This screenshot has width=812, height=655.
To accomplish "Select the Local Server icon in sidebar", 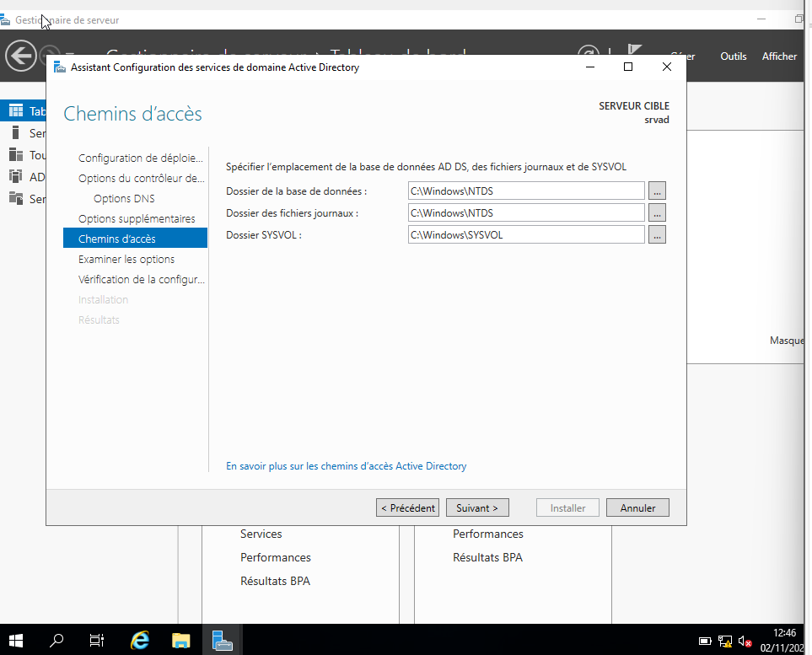I will pos(15,133).
